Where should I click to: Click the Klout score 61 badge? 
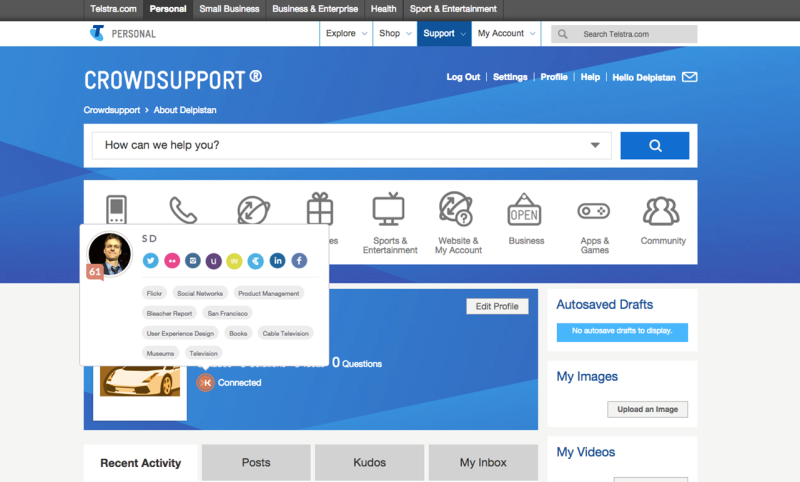95,272
